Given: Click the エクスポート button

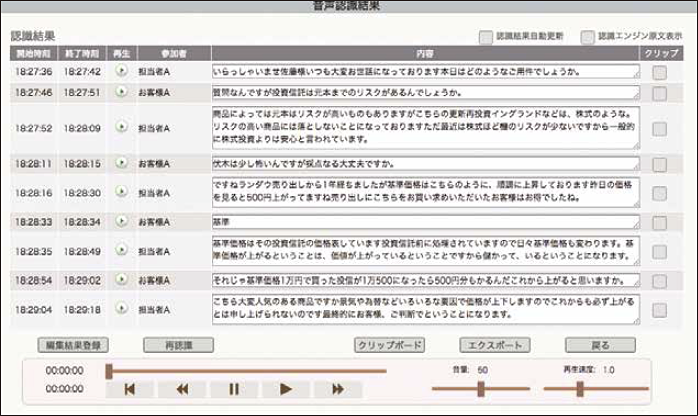Looking at the screenshot, I should (x=493, y=345).
